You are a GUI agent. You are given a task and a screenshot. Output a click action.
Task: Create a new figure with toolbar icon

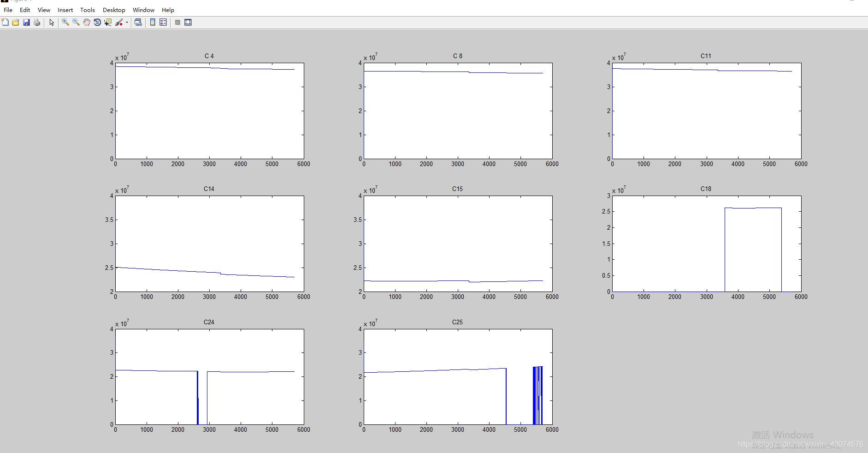5,22
